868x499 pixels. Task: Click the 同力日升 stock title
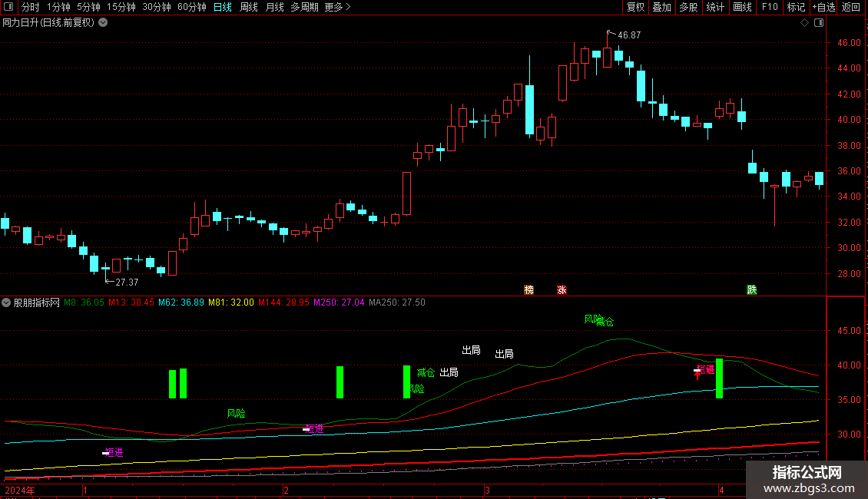pyautogui.click(x=48, y=23)
